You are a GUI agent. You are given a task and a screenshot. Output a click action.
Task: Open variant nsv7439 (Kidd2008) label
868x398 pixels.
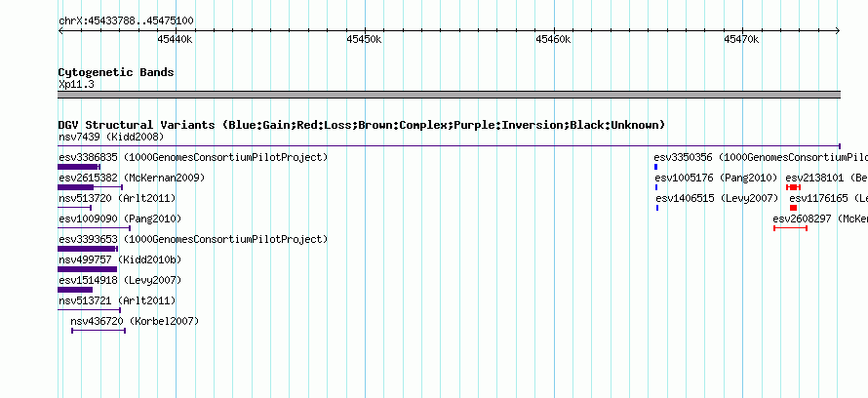coord(111,137)
